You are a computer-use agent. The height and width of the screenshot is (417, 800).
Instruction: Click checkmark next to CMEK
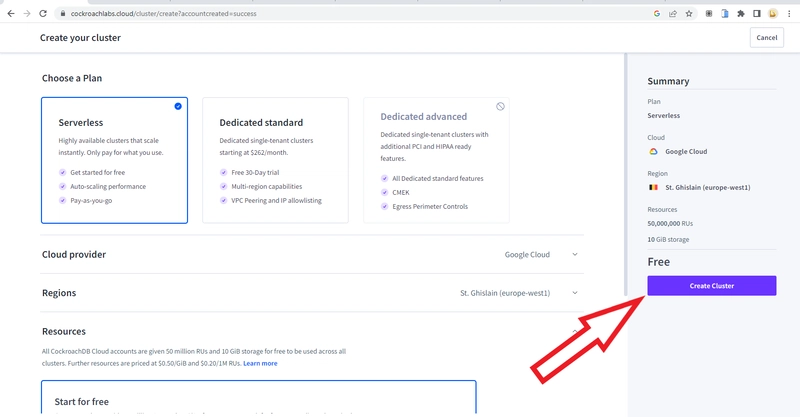point(385,192)
